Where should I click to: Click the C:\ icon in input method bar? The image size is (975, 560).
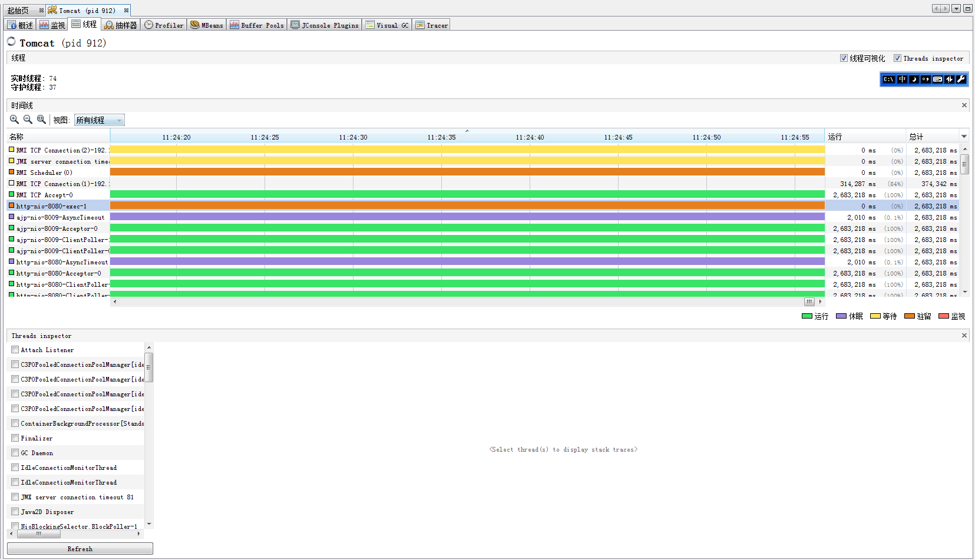click(x=888, y=79)
